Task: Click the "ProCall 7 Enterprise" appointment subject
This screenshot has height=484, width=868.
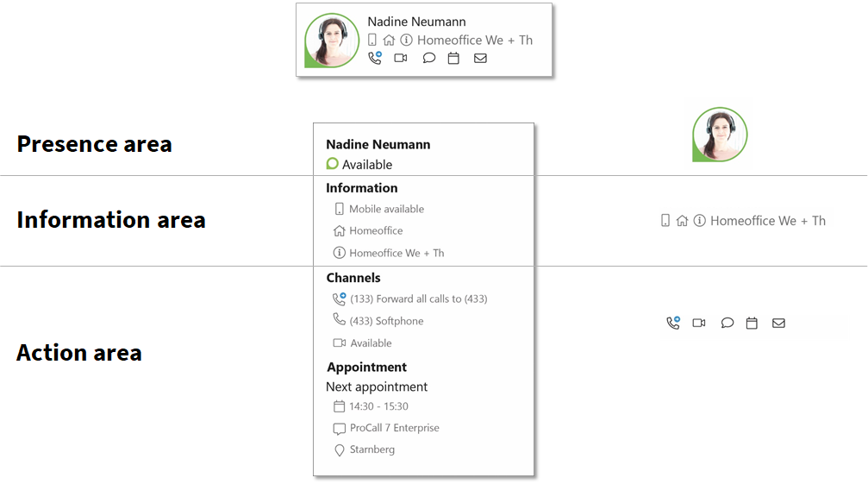Action: tap(394, 428)
